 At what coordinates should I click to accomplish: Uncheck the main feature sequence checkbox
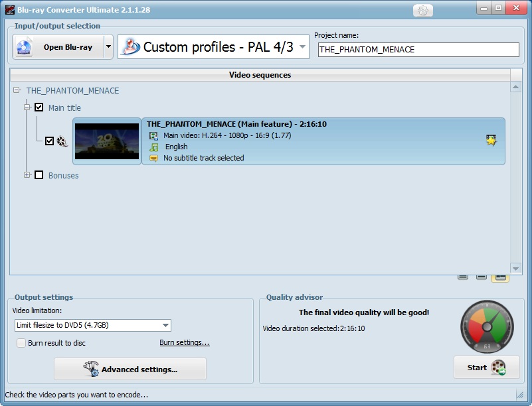point(50,141)
